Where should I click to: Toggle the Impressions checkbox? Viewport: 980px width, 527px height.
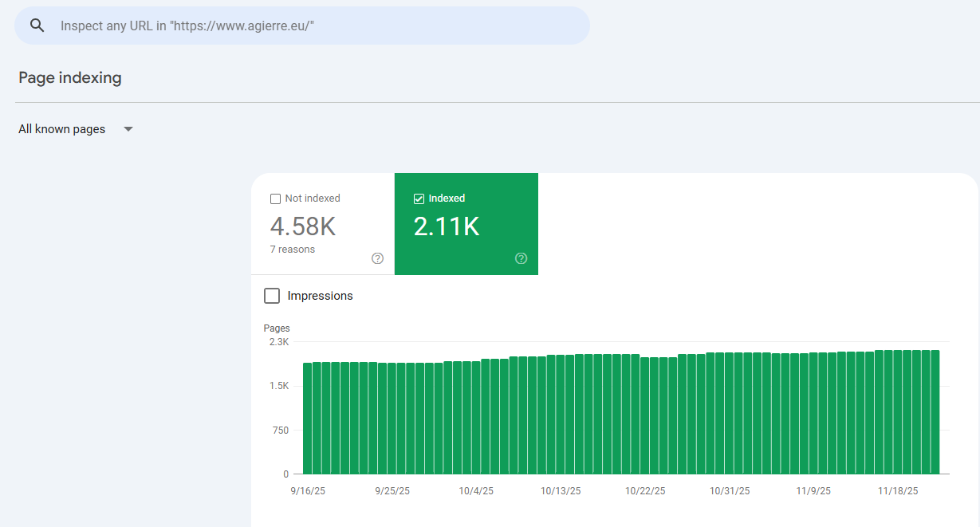pos(272,296)
